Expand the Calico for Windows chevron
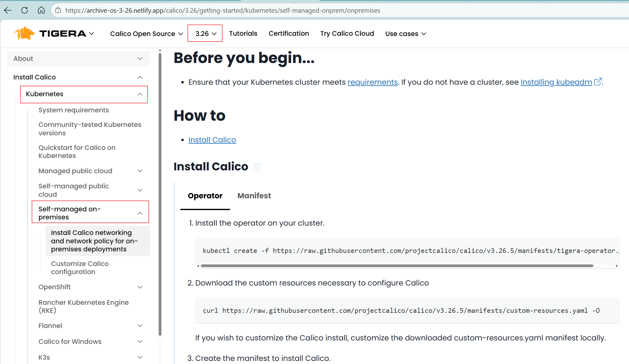Image resolution: width=629 pixels, height=364 pixels. coord(140,342)
